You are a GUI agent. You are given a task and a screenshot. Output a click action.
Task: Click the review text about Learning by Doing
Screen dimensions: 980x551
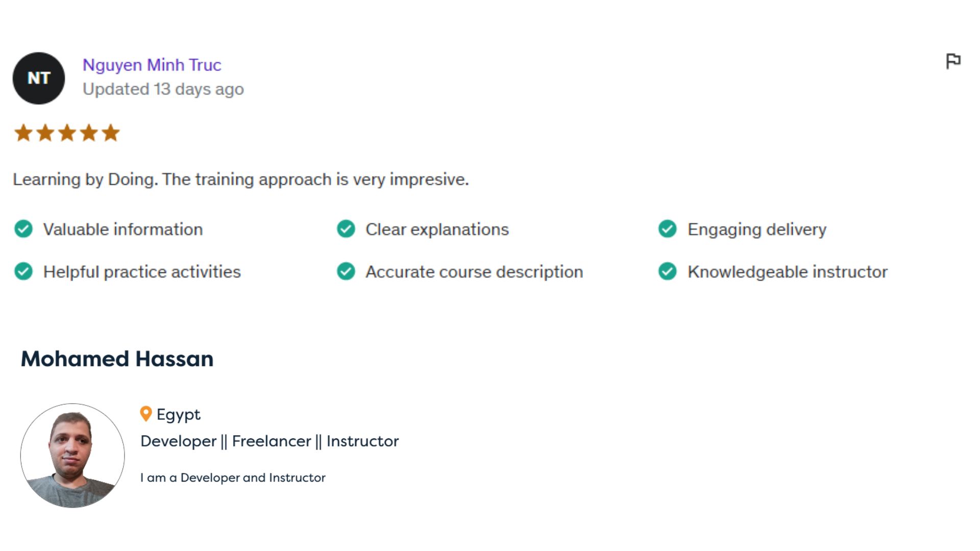pyautogui.click(x=241, y=180)
